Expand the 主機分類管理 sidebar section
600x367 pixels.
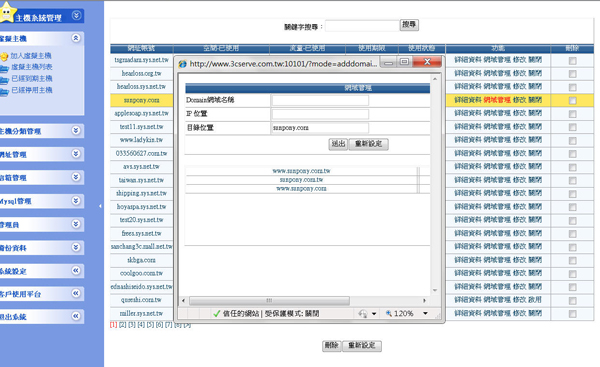(76, 130)
